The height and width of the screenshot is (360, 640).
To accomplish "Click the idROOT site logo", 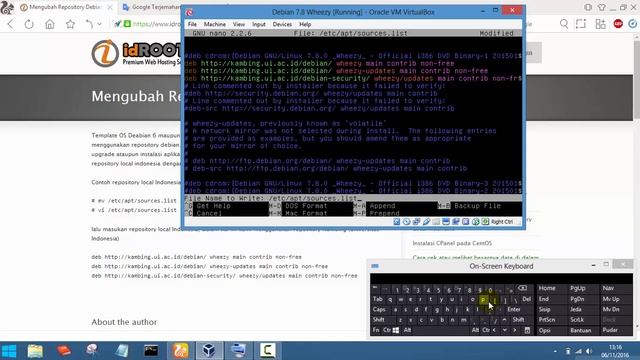I will point(137,53).
